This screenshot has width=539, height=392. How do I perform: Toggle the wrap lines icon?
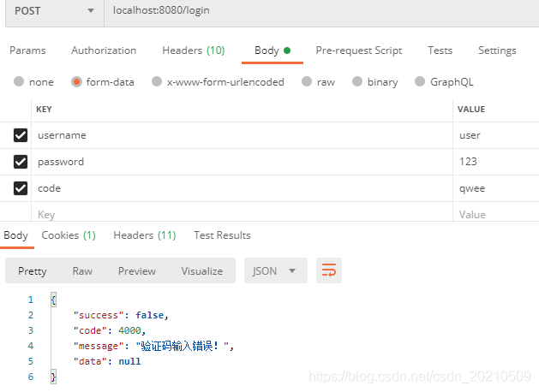click(x=329, y=270)
